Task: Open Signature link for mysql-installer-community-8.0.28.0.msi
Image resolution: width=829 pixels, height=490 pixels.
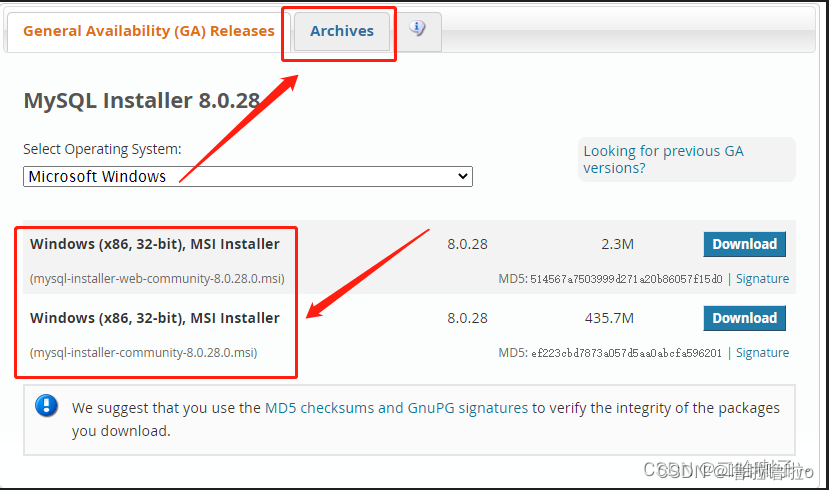Action: tap(762, 353)
